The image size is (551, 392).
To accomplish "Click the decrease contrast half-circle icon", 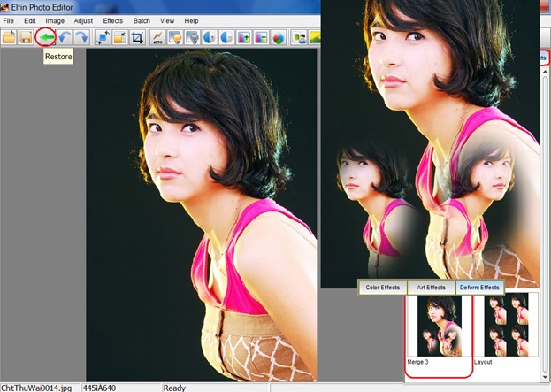I will [x=226, y=37].
